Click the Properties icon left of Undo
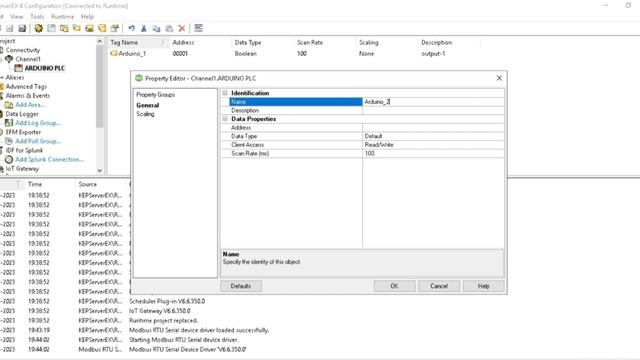This screenshot has height=360, width=640. click(115, 28)
